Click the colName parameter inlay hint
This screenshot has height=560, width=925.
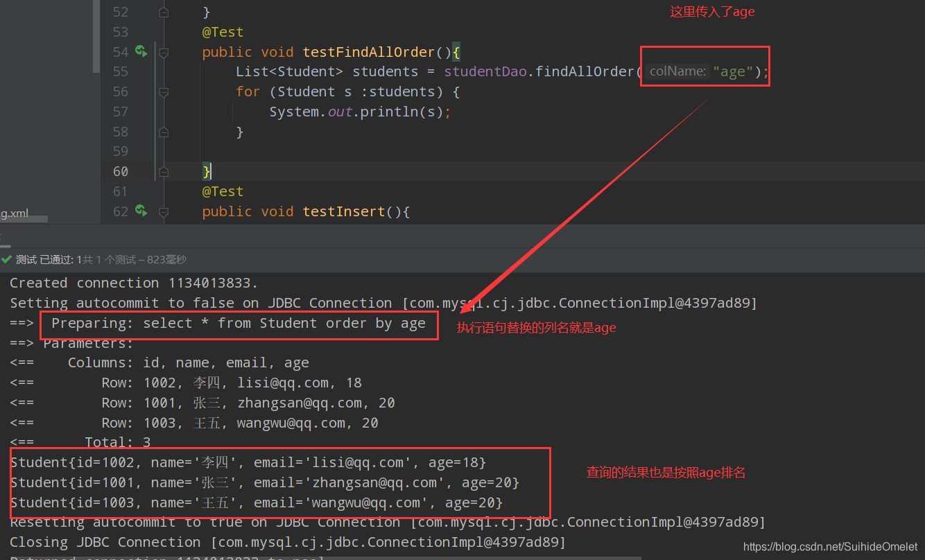pyautogui.click(x=677, y=71)
